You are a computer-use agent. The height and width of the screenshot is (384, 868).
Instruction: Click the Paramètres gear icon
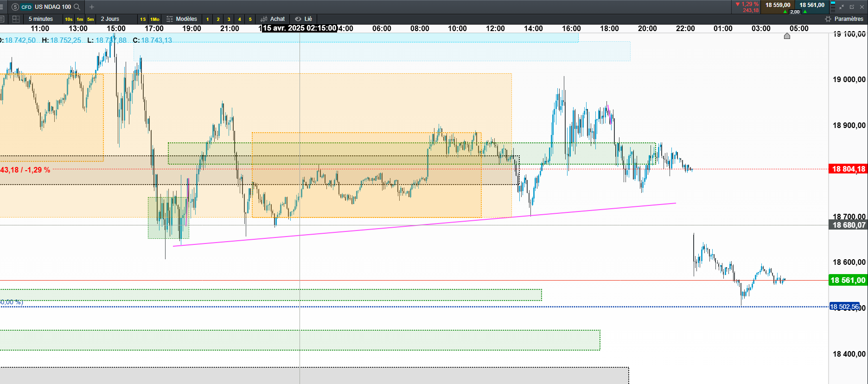tap(828, 19)
